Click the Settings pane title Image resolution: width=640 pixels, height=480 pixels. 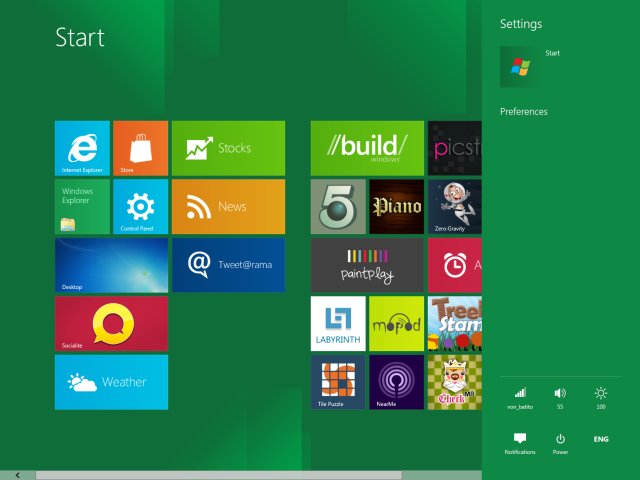(x=521, y=24)
